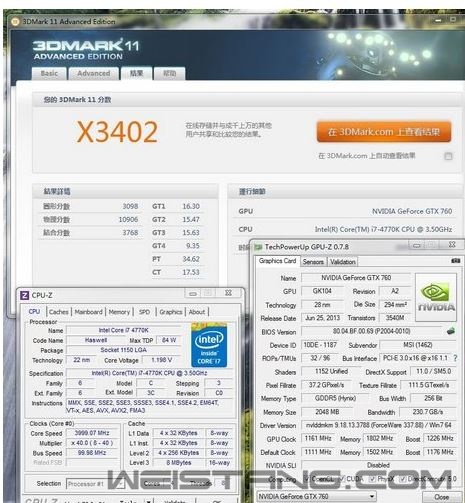The image size is (465, 503).
Task: Open the Mainboard tab in CPU-Z
Action: [88, 312]
